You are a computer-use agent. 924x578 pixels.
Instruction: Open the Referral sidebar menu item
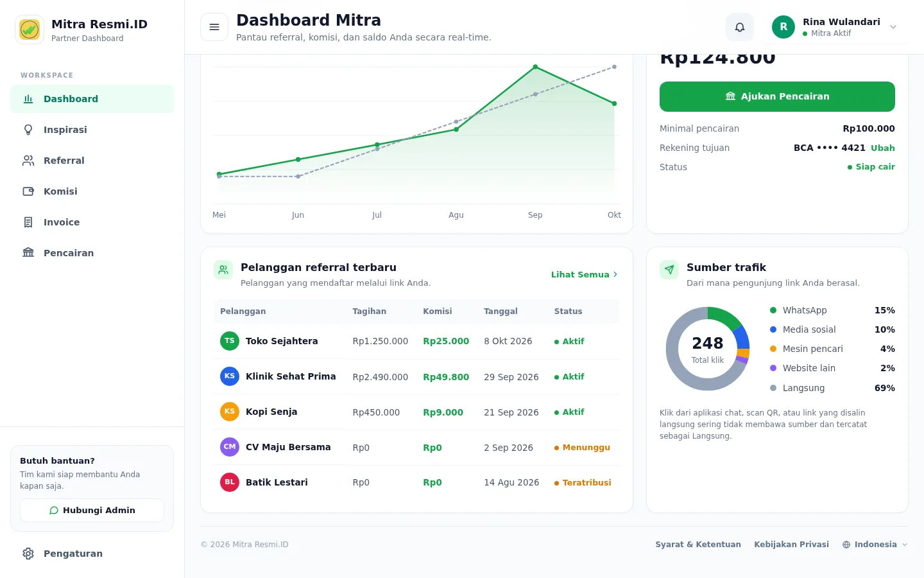[92, 161]
